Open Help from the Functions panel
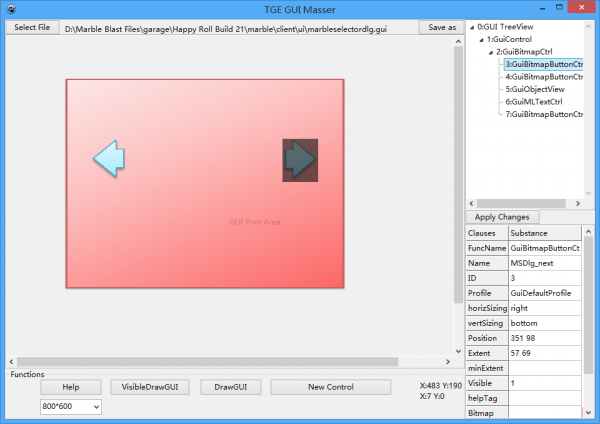The width and height of the screenshot is (600, 424). 71,386
